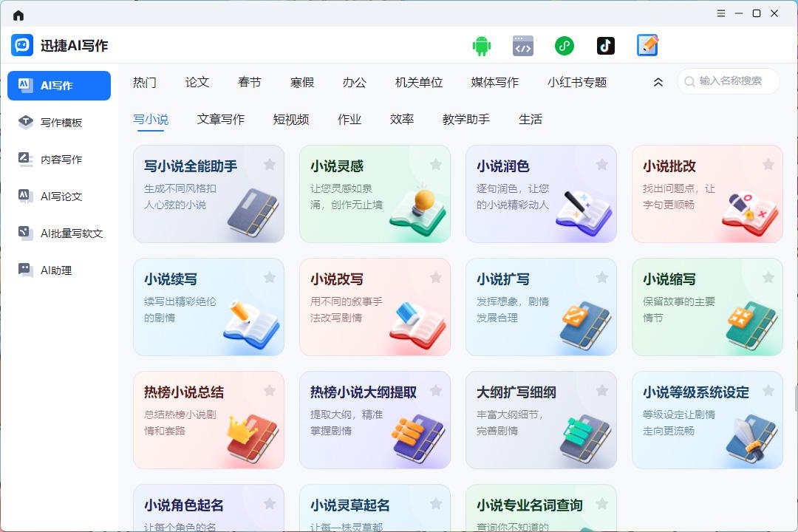Focus the 输入名称搜索 search field
This screenshot has width=798, height=532.
[729, 81]
